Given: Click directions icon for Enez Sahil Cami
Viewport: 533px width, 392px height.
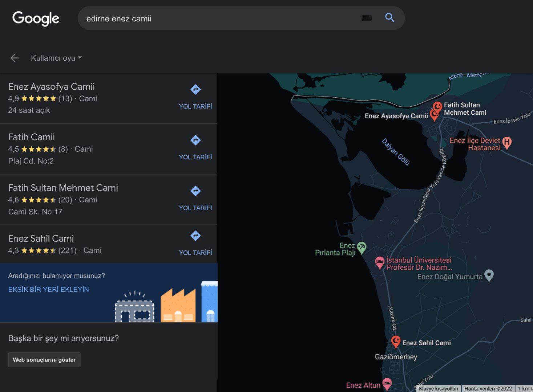Looking at the screenshot, I should click(x=195, y=236).
